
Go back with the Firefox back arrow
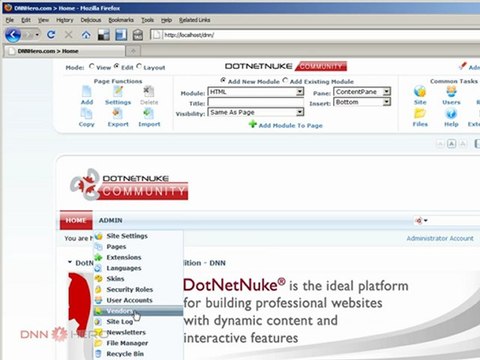click(13, 35)
